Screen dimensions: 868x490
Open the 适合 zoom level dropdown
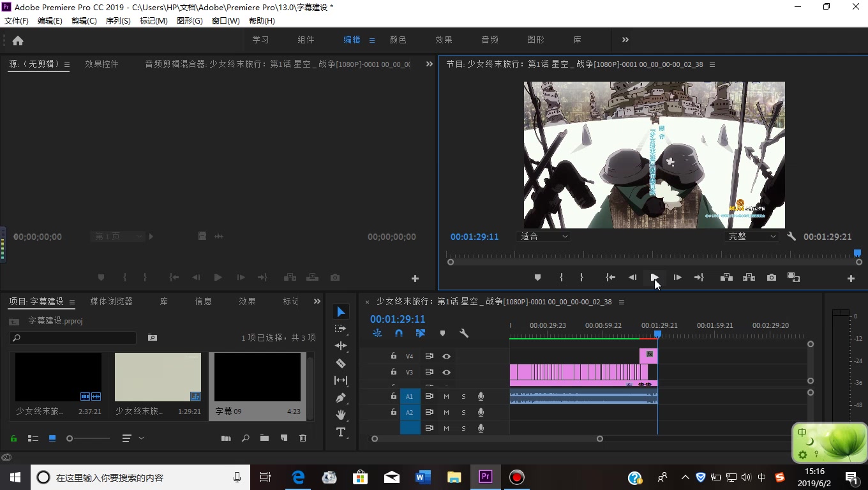tap(543, 237)
